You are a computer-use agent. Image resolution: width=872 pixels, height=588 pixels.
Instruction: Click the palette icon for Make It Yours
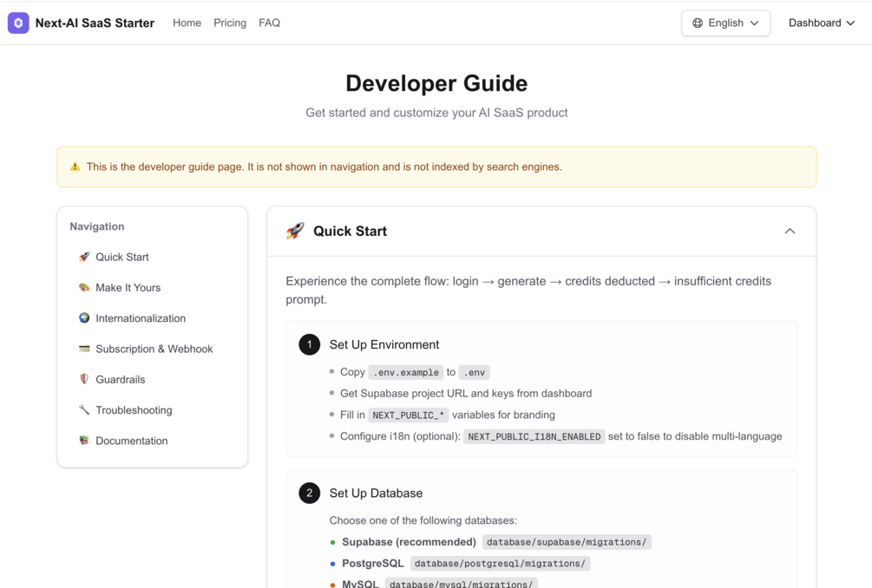[x=84, y=288]
